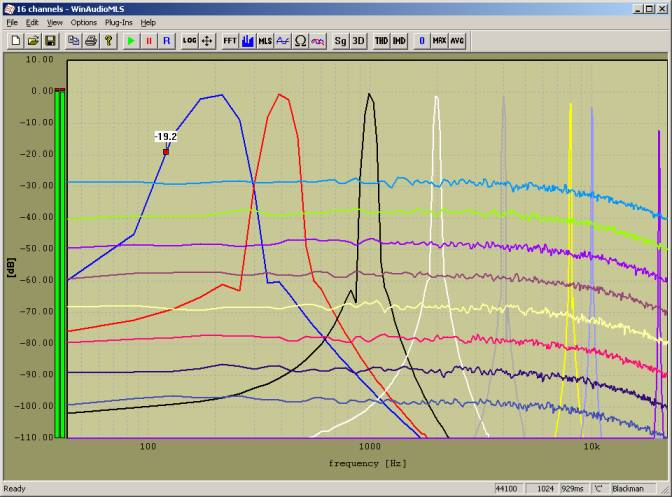Open the Plug-Ins menu

click(x=119, y=21)
